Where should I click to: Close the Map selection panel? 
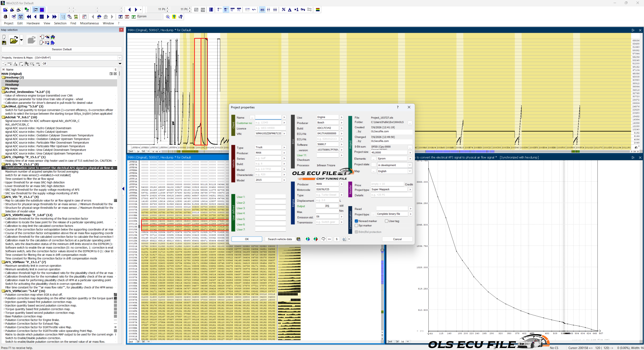tap(121, 30)
